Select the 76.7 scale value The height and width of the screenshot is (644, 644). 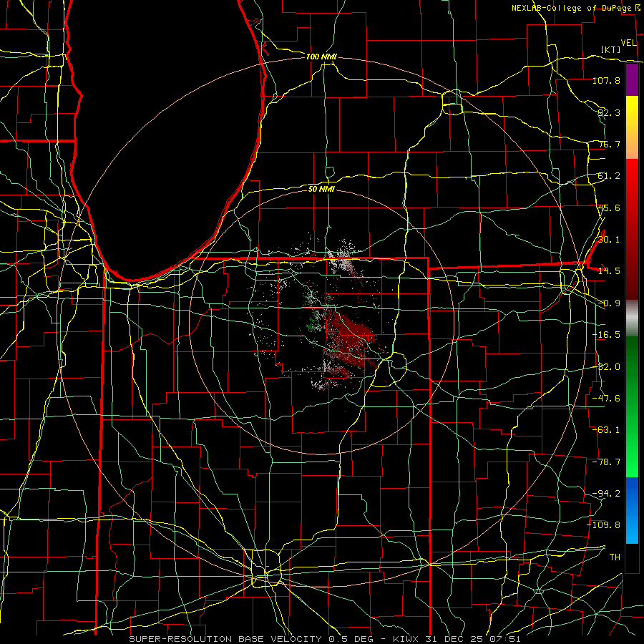(609, 144)
